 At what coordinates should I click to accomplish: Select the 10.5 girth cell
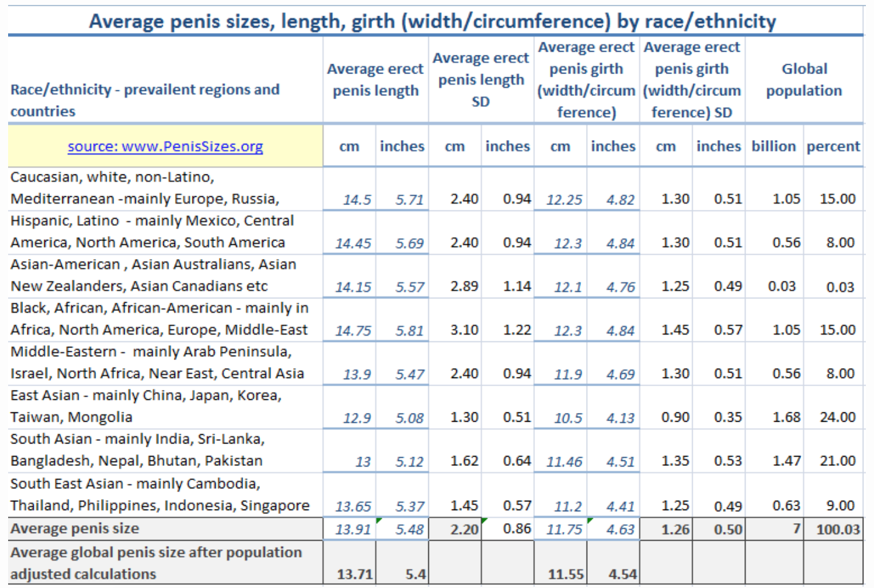pos(568,418)
